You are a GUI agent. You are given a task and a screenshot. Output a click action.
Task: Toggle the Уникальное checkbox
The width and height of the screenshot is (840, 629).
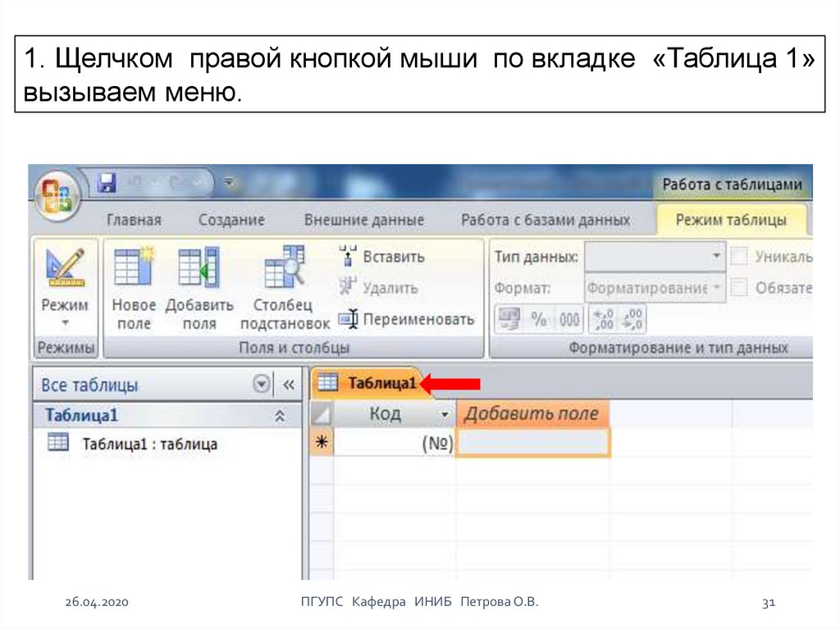[x=739, y=257]
